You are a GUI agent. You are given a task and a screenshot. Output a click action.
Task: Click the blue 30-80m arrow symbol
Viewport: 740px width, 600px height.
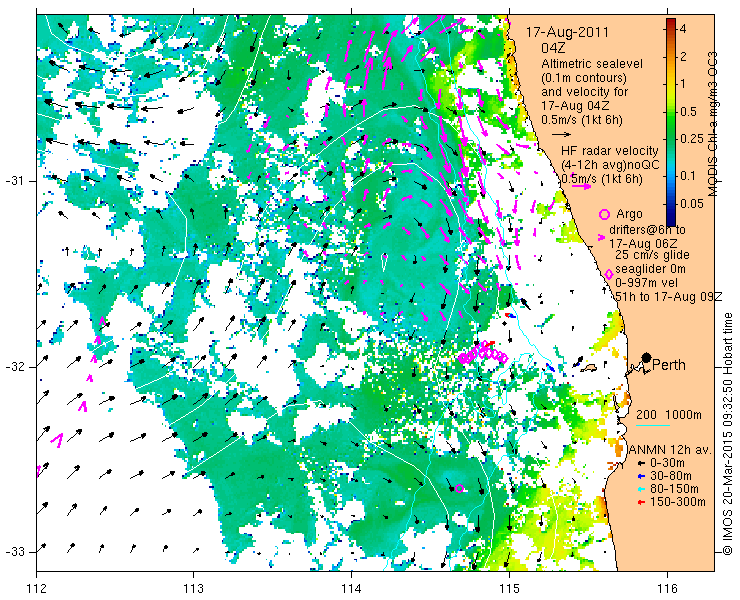pyautogui.click(x=641, y=476)
